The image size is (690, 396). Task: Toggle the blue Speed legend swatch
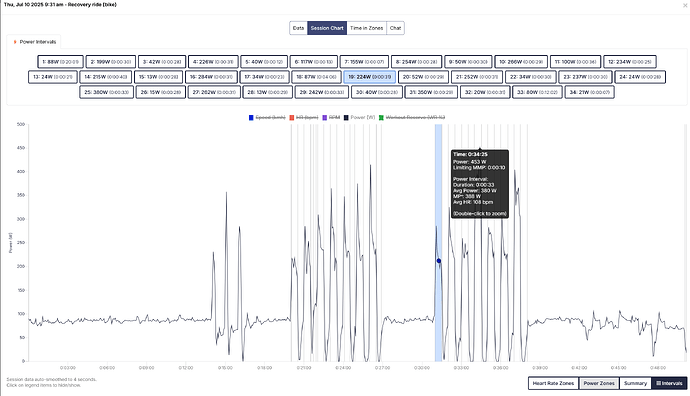251,117
